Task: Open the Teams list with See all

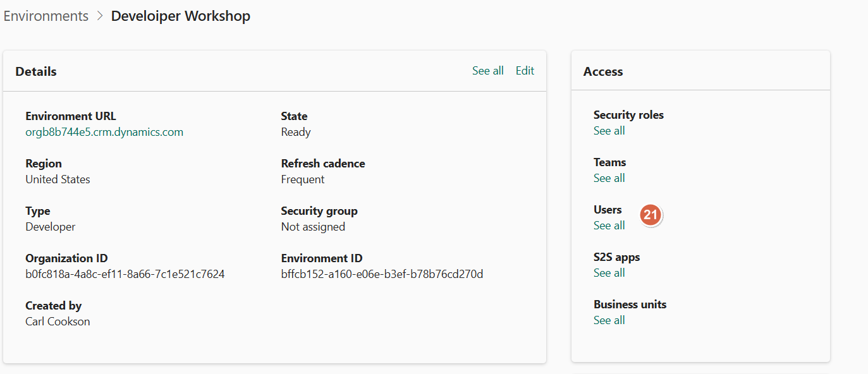Action: (609, 178)
